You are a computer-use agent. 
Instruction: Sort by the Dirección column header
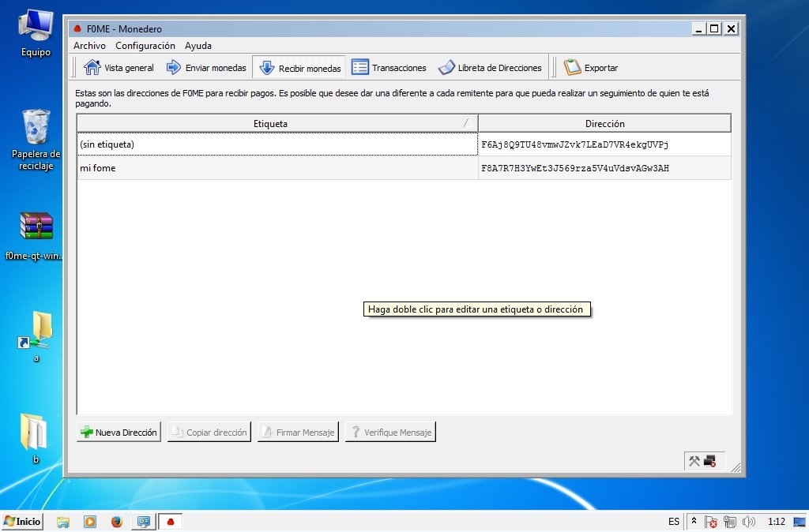pos(604,123)
